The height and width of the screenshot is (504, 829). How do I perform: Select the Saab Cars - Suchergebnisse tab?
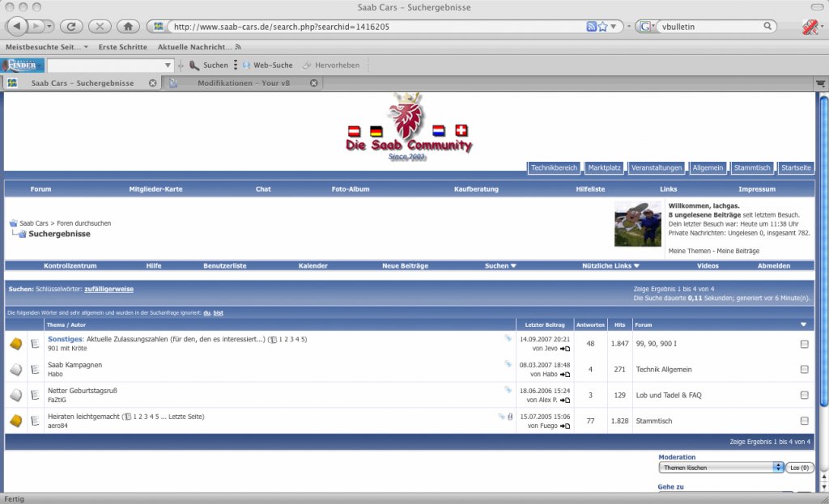click(82, 83)
